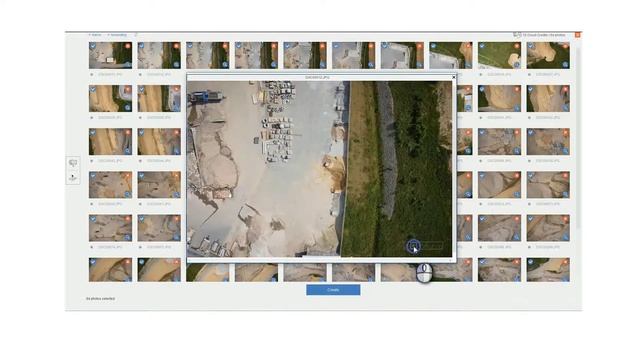Zoom the second photo in the second row
640x360 pixels.
click(176, 108)
